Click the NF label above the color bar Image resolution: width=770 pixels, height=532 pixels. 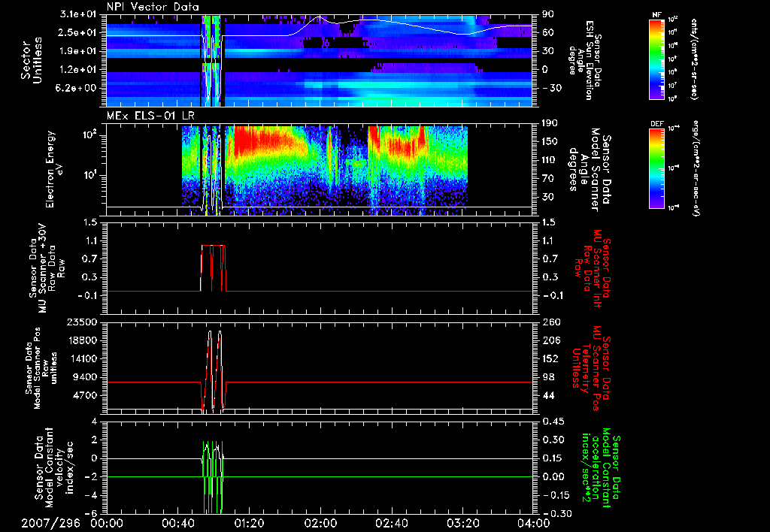[x=656, y=15]
